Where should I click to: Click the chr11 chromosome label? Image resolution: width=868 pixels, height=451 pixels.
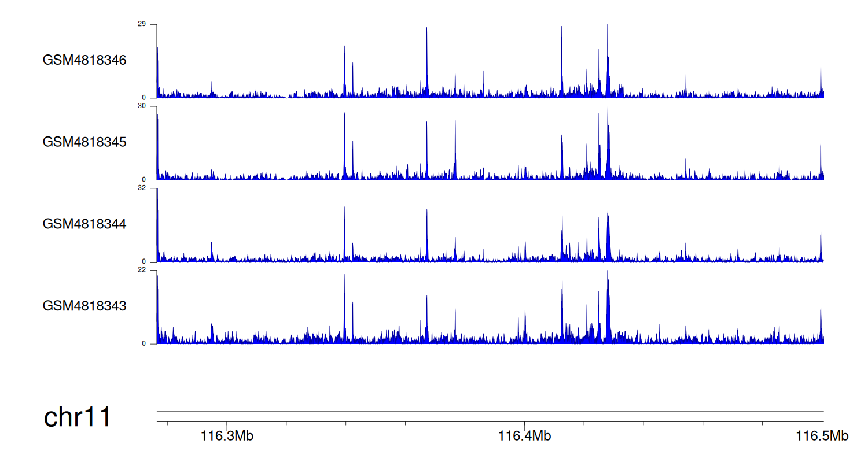78,417
